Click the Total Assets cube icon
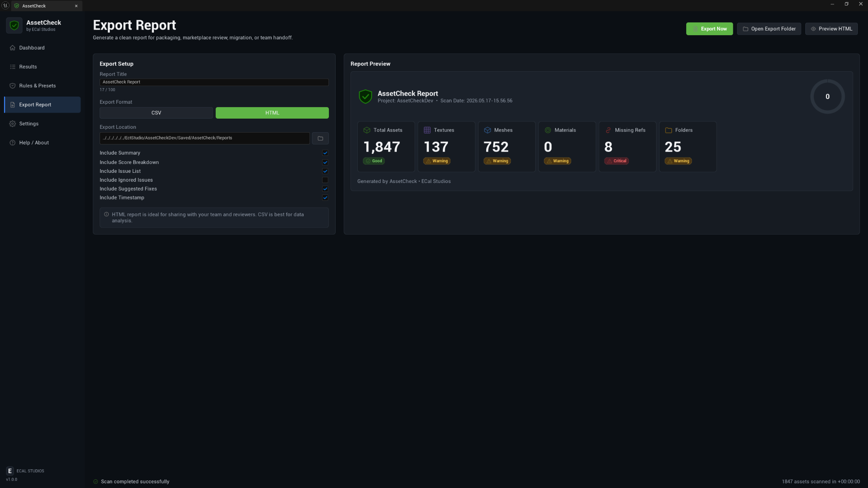The image size is (868, 488). tap(367, 130)
